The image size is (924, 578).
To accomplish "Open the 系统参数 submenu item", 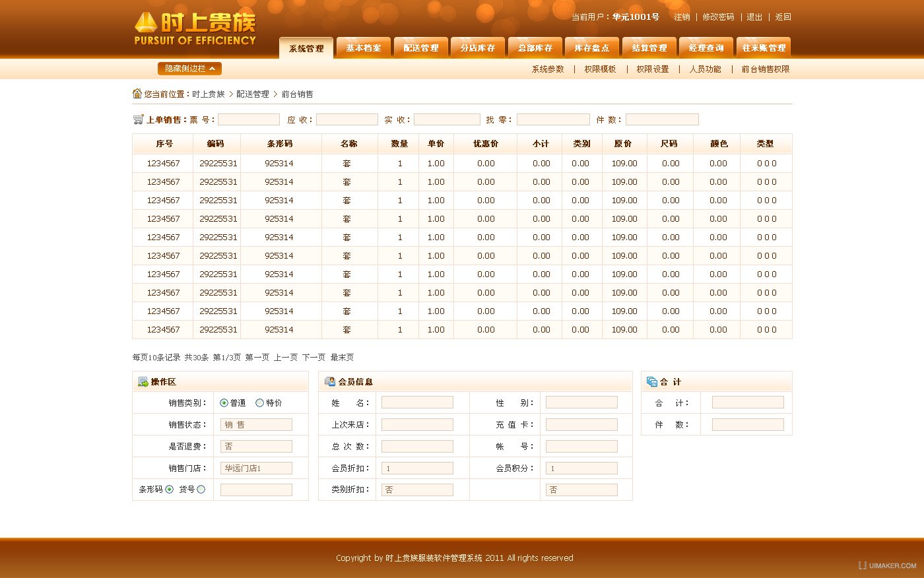I will click(548, 69).
